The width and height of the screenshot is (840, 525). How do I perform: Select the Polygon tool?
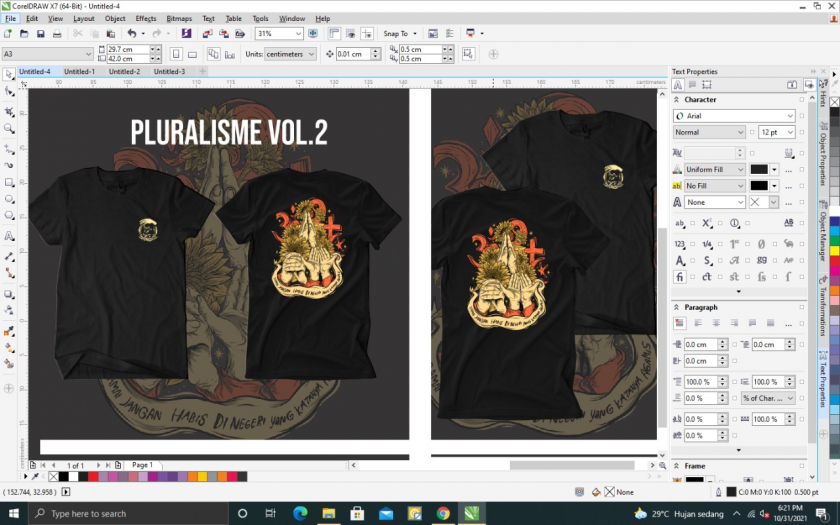point(9,215)
